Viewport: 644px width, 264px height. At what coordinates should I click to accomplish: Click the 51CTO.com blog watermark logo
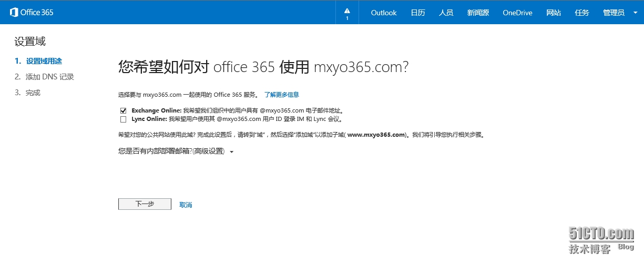point(601,239)
